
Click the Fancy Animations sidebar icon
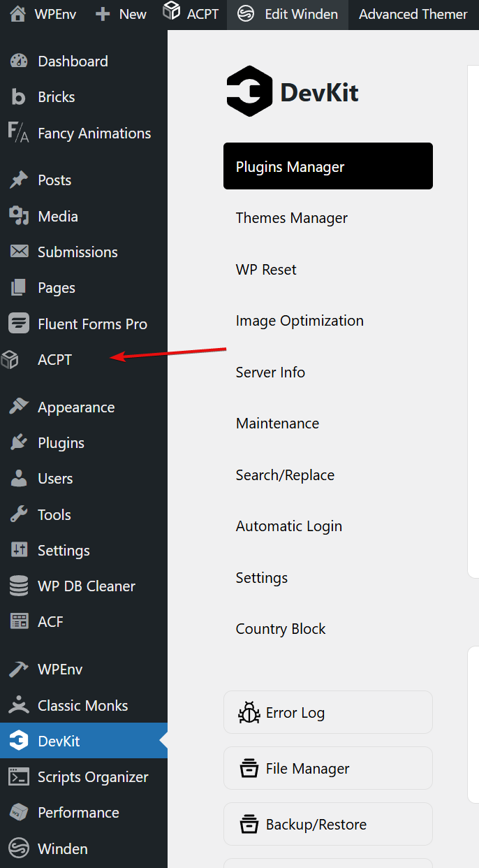[x=18, y=133]
